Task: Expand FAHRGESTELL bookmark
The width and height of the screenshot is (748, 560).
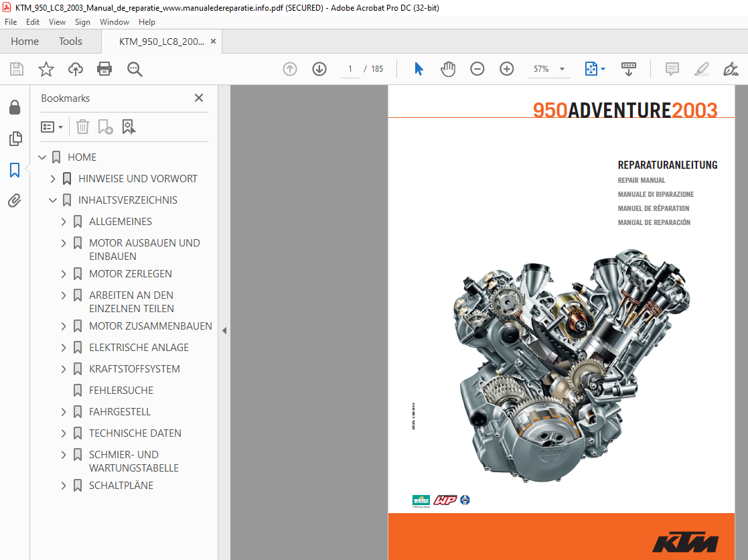Action: (64, 412)
